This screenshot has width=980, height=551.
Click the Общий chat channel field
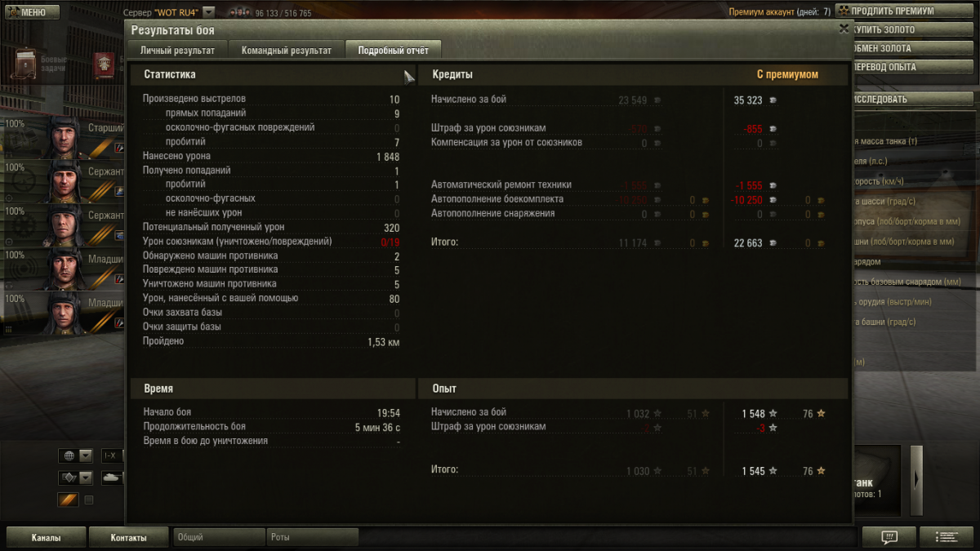point(219,537)
